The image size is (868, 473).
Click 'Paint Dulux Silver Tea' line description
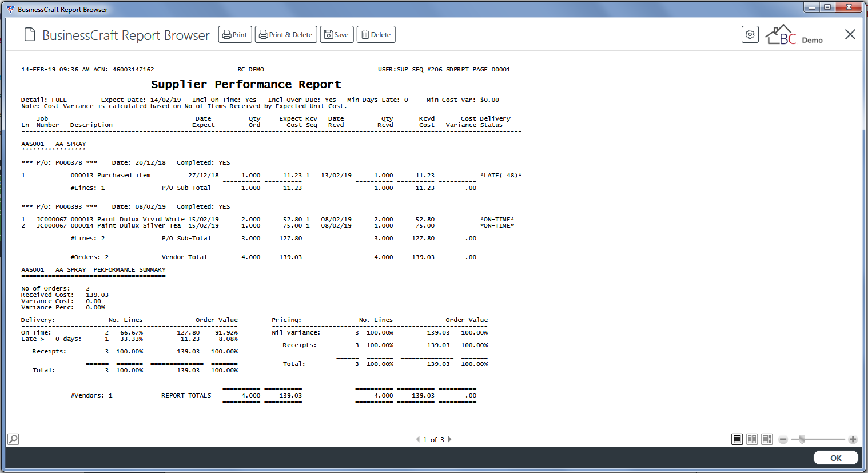point(139,226)
